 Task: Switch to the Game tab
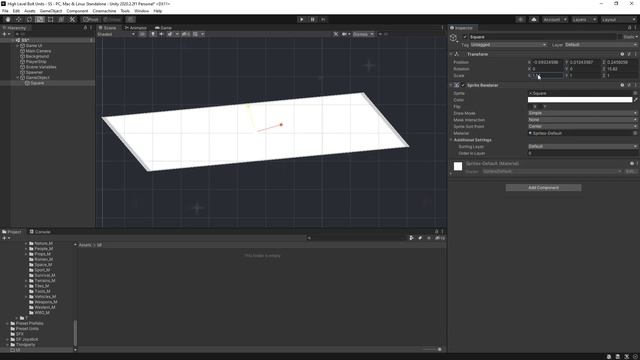coord(164,28)
